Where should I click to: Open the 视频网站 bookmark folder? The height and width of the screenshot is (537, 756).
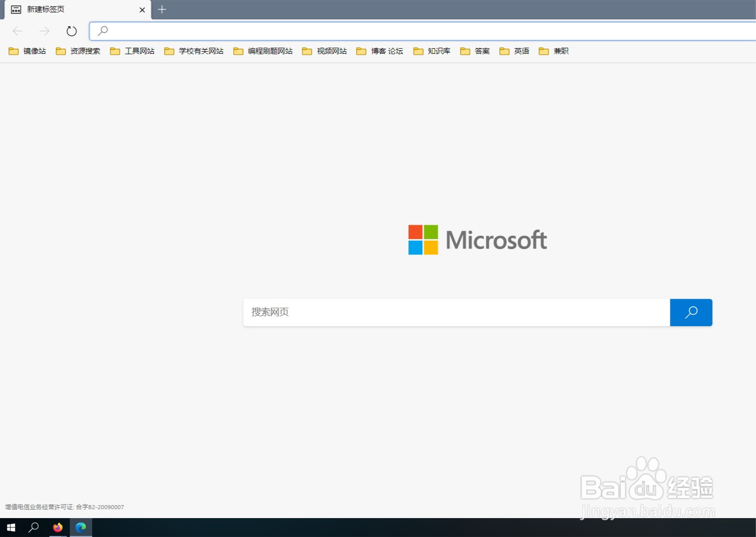click(x=324, y=51)
